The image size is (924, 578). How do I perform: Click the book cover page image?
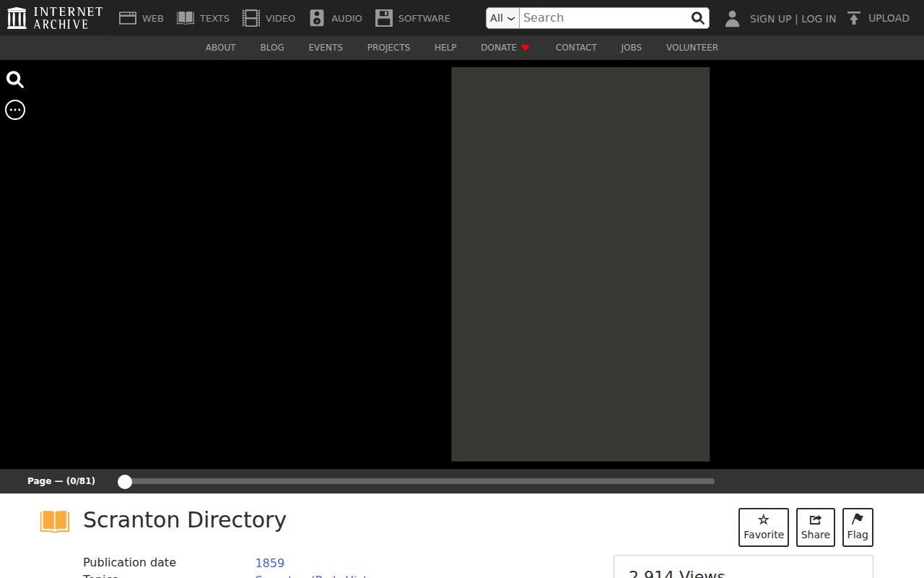[580, 264]
